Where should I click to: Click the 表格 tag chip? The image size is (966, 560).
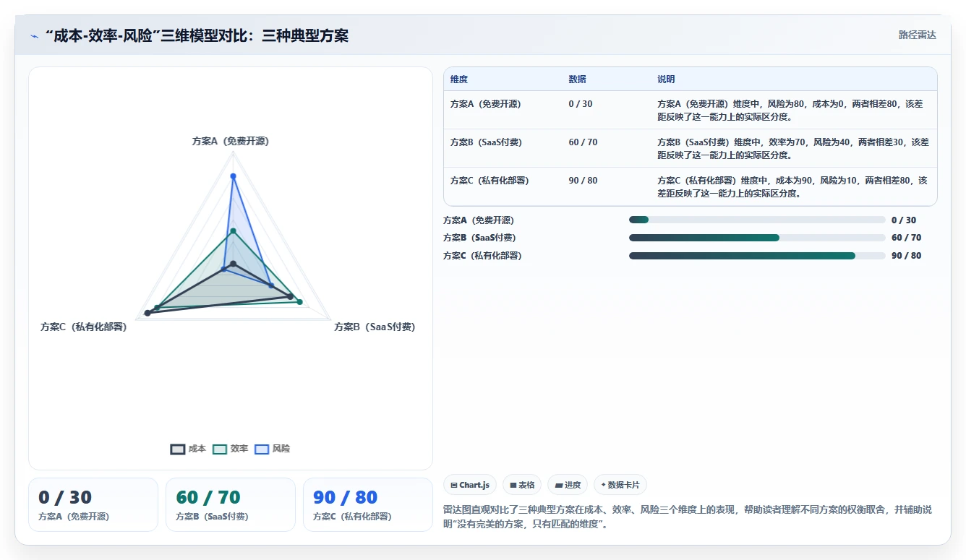pos(522,485)
